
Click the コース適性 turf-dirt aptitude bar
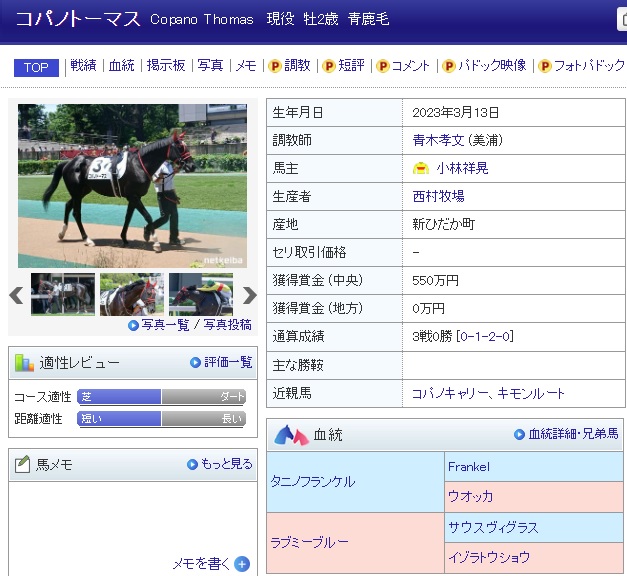pos(161,397)
